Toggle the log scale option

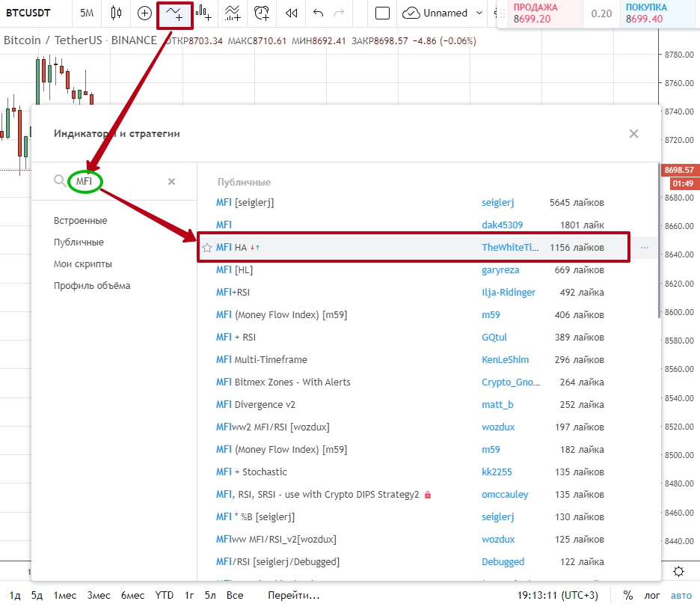pyautogui.click(x=652, y=595)
